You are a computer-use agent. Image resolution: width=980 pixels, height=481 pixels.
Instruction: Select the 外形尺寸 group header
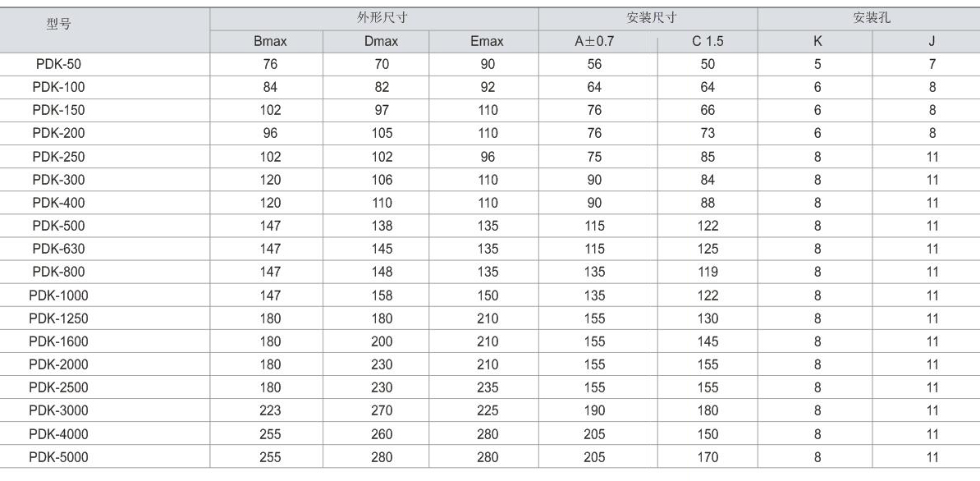click(382, 18)
